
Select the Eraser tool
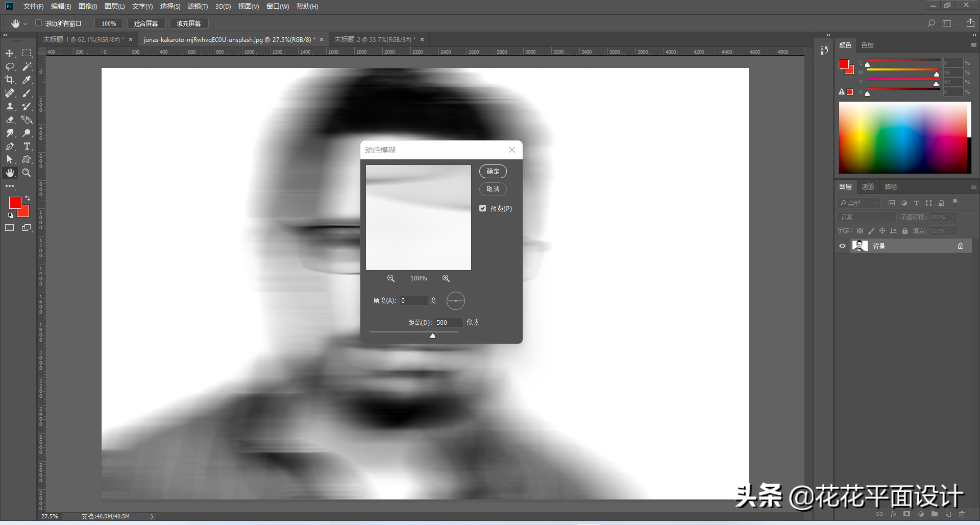click(x=10, y=120)
